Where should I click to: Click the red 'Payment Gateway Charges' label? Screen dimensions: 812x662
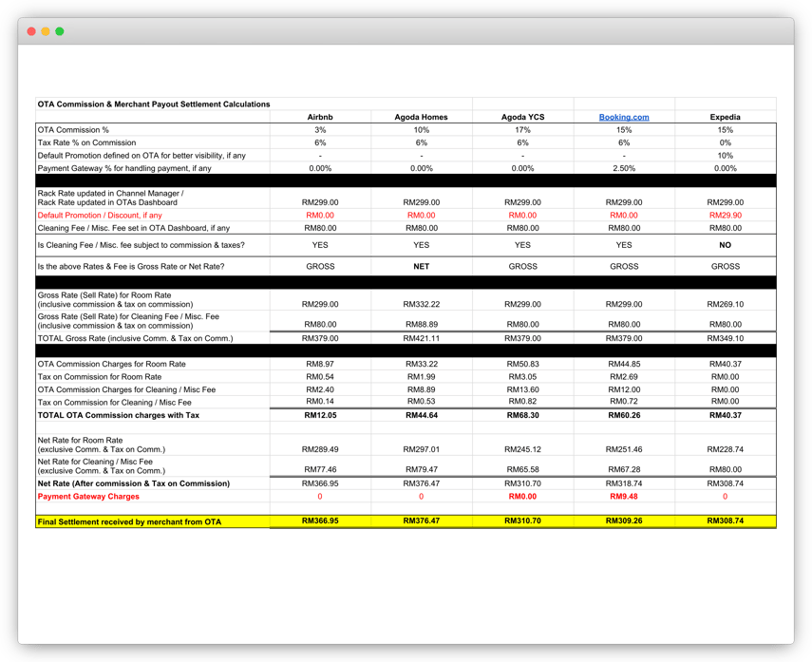coord(88,497)
